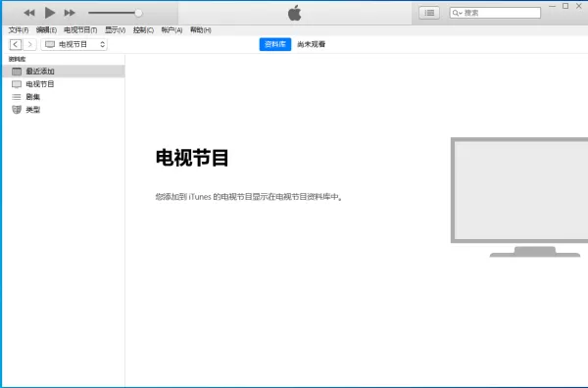Image resolution: width=588 pixels, height=388 pixels.
Task: Click the search field (搜索)
Action: 495,13
